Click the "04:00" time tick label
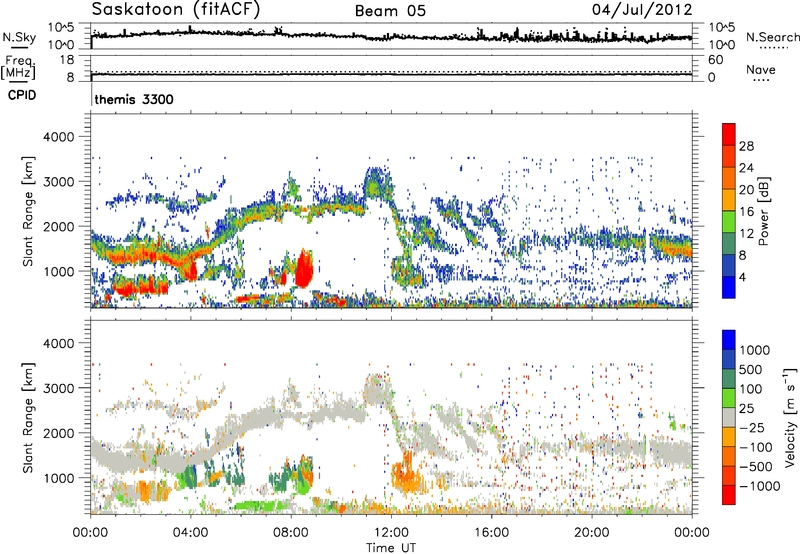This screenshot has height=554, width=800. coord(190,533)
